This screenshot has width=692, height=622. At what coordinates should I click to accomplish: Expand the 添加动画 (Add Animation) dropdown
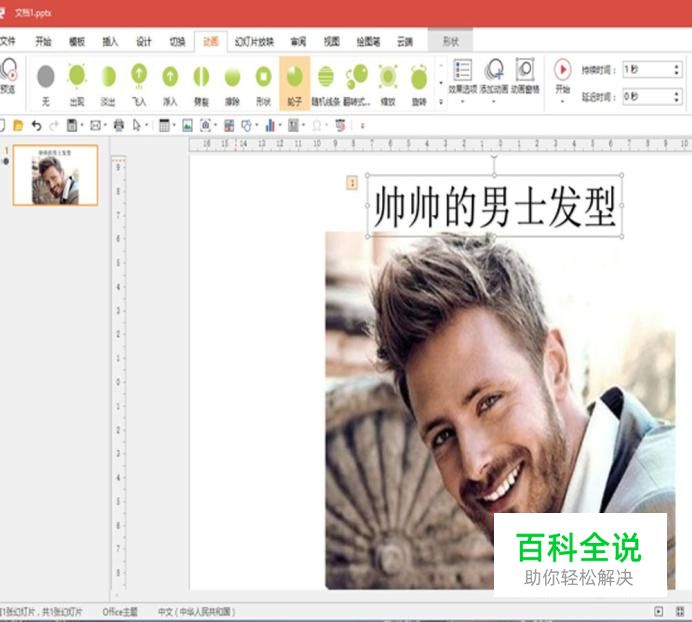coord(494,77)
